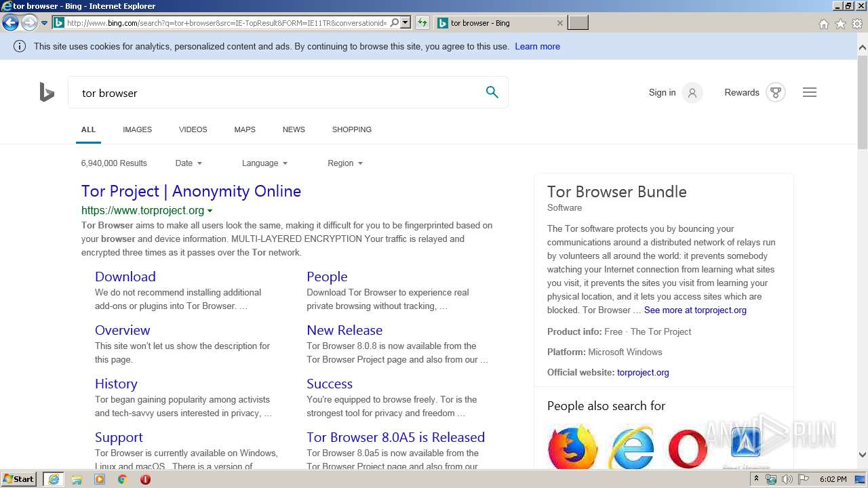The width and height of the screenshot is (868, 488).
Task: Go back with the IE back arrow
Action: coord(10,23)
